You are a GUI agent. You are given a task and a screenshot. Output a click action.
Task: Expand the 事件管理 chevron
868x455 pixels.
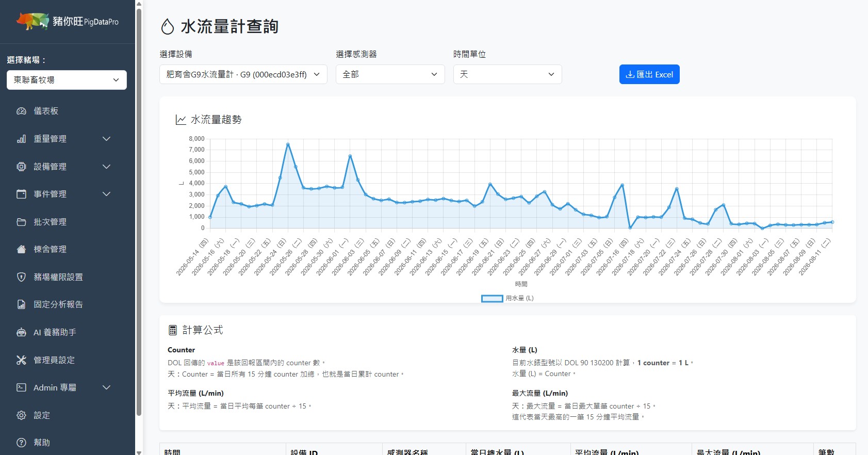[106, 194]
